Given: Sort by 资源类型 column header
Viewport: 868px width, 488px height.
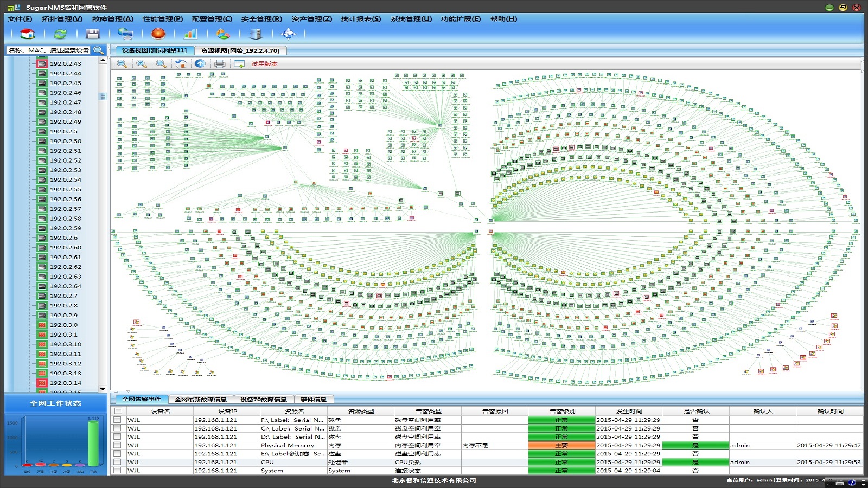Looking at the screenshot, I should (361, 411).
